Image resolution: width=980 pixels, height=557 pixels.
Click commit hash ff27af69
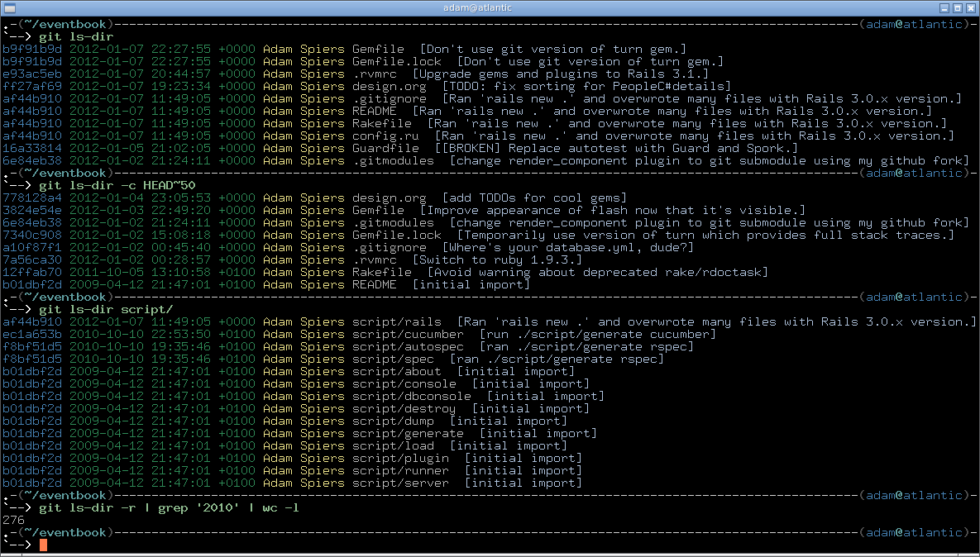pyautogui.click(x=31, y=86)
